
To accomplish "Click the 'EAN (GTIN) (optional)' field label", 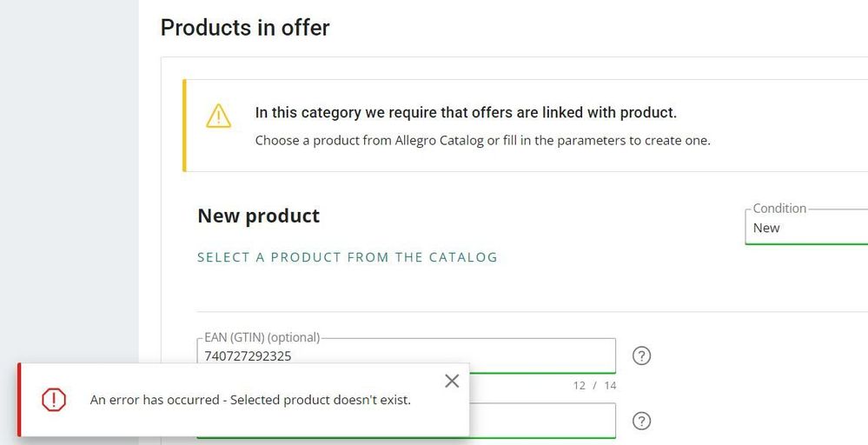I will point(262,337).
